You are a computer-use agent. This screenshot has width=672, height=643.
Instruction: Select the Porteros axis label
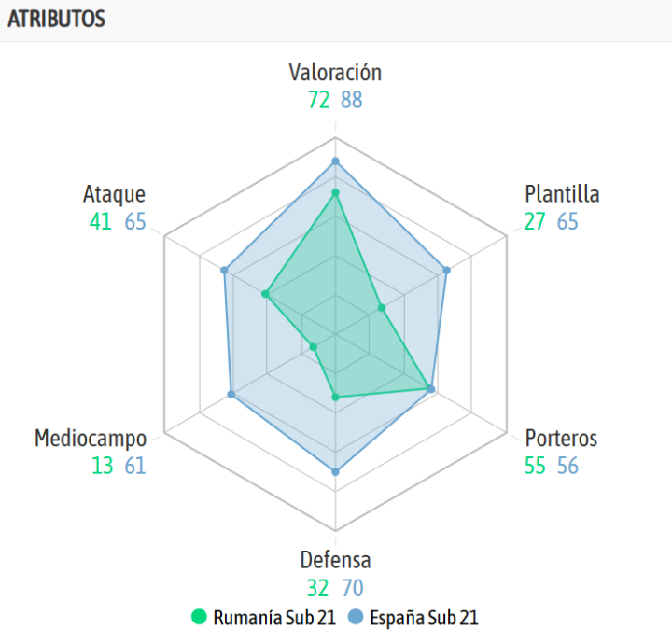click(561, 439)
